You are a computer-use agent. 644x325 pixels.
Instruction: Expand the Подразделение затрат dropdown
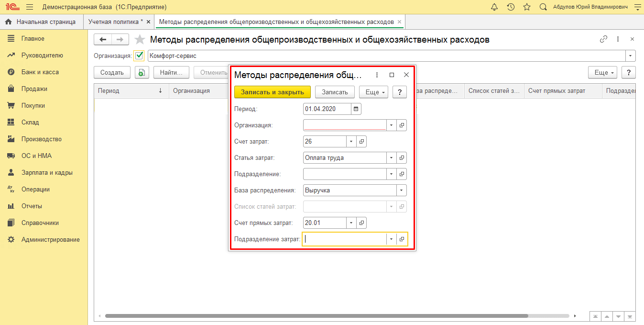pos(392,239)
